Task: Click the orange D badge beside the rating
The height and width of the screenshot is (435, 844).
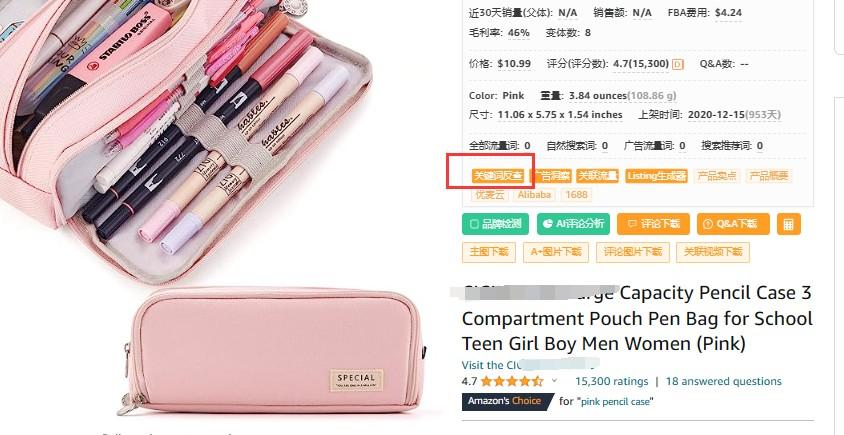Action: pyautogui.click(x=678, y=64)
